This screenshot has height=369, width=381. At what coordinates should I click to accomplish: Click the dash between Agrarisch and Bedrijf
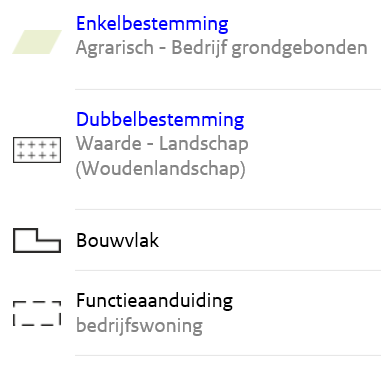point(162,49)
